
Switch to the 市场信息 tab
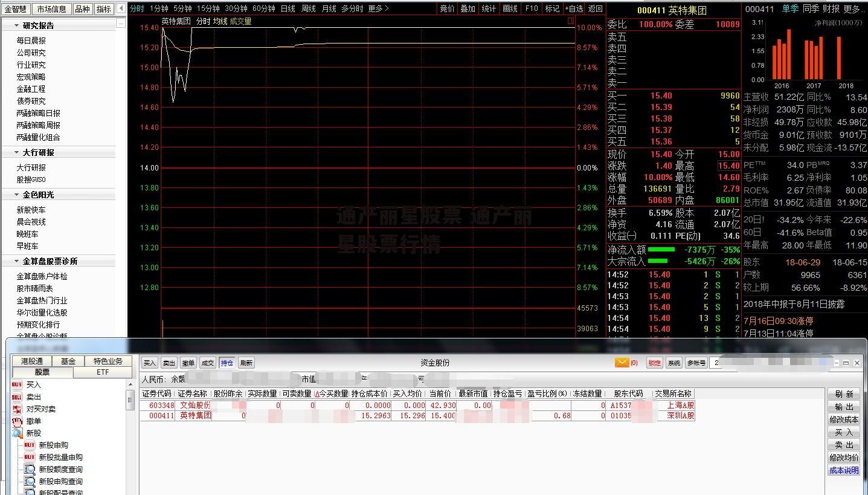click(x=51, y=8)
